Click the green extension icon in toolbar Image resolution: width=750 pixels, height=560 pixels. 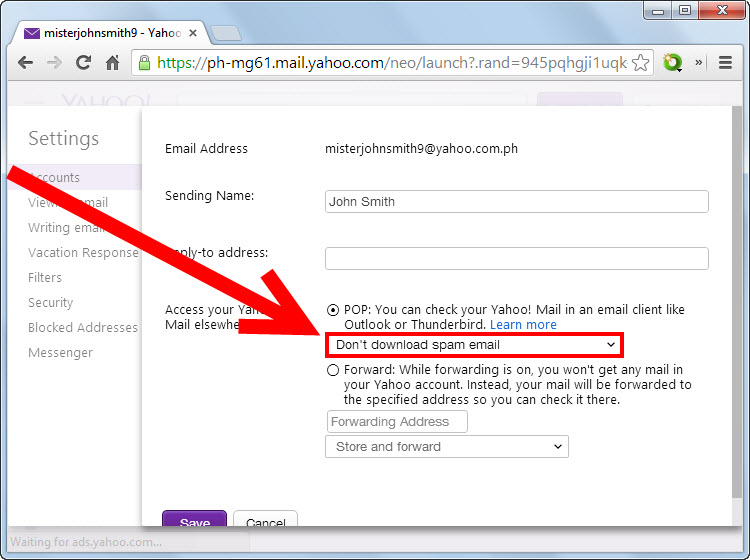coord(672,63)
